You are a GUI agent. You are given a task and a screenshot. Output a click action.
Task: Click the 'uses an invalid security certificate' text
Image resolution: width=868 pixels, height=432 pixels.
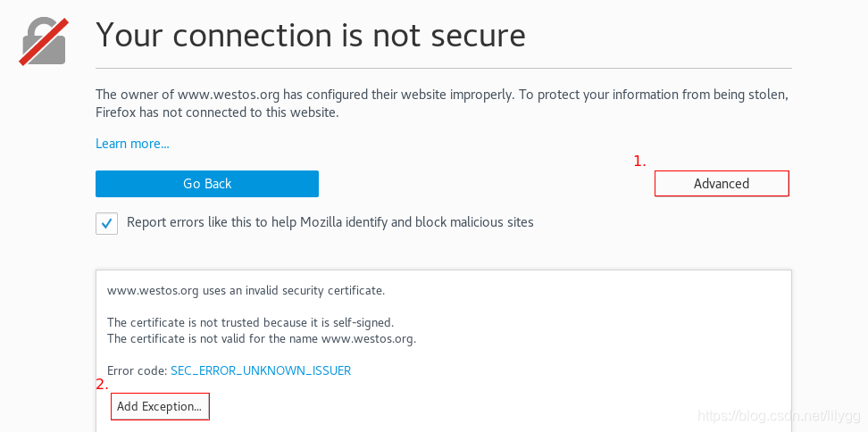coord(246,290)
